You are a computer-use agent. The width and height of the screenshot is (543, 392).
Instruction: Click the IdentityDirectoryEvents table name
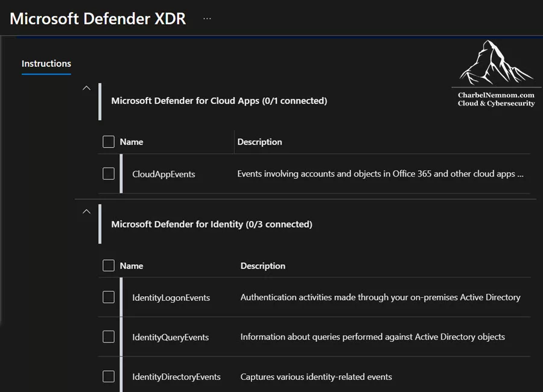(176, 377)
